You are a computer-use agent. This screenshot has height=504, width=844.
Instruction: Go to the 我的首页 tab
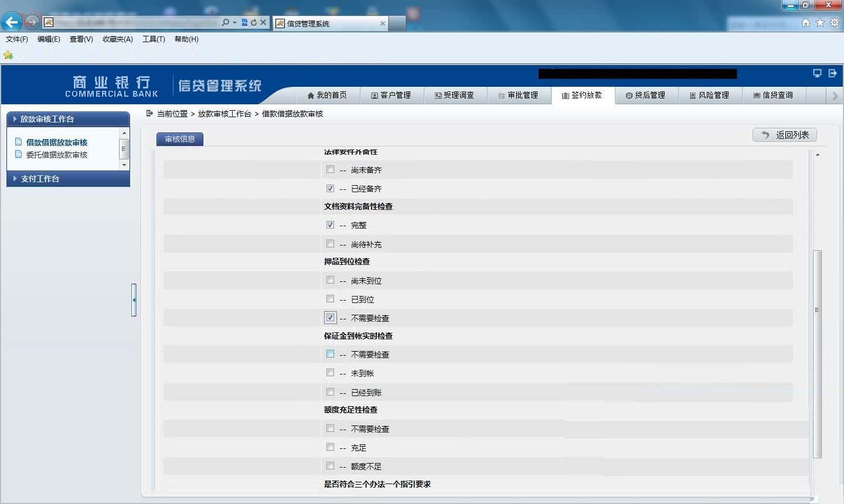click(x=327, y=95)
